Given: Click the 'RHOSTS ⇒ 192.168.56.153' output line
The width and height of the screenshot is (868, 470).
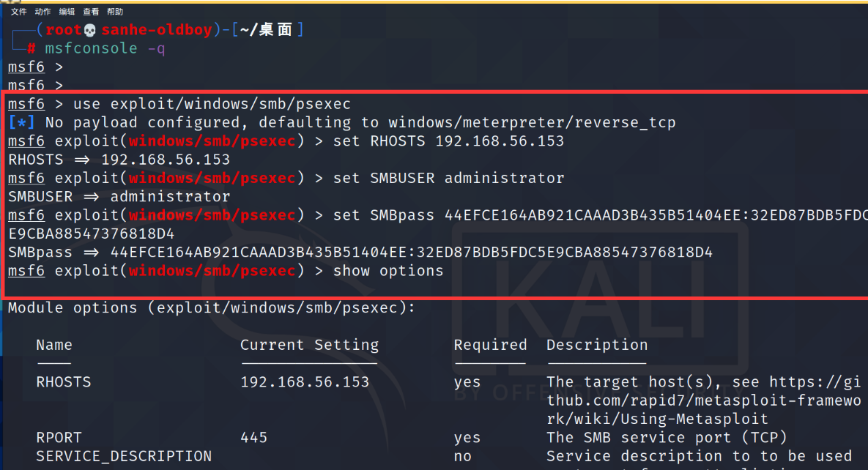Looking at the screenshot, I should point(119,160).
